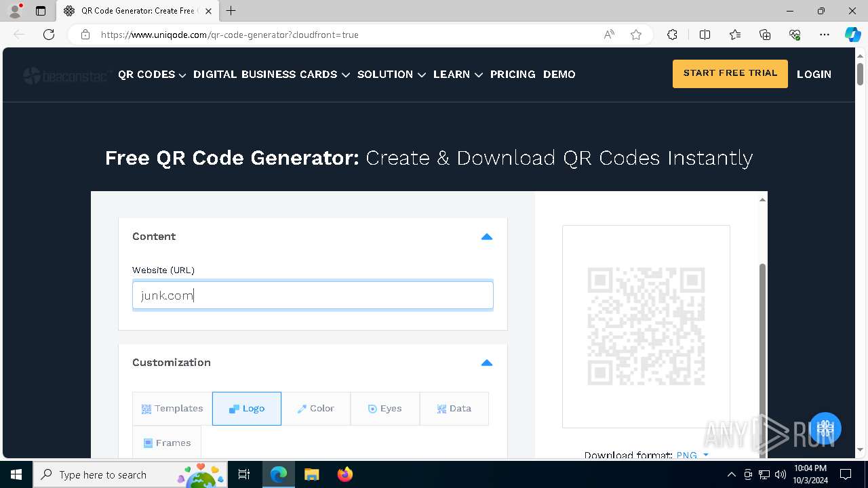This screenshot has height=488, width=868.
Task: Click the taskbar search box
Action: point(132,474)
